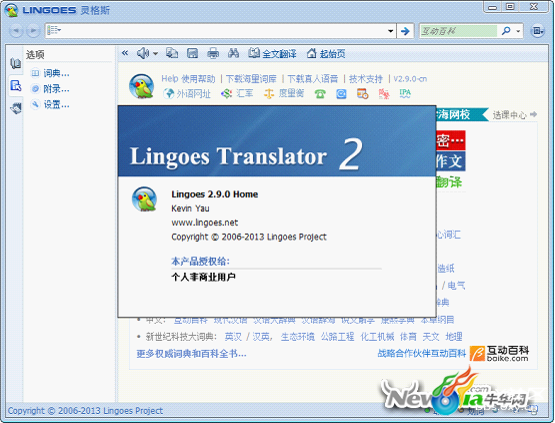
Task: Go back with the navigation back arrow
Action: [x=16, y=31]
